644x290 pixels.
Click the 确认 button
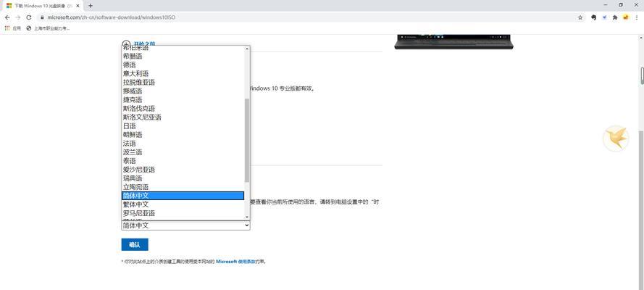coord(135,244)
